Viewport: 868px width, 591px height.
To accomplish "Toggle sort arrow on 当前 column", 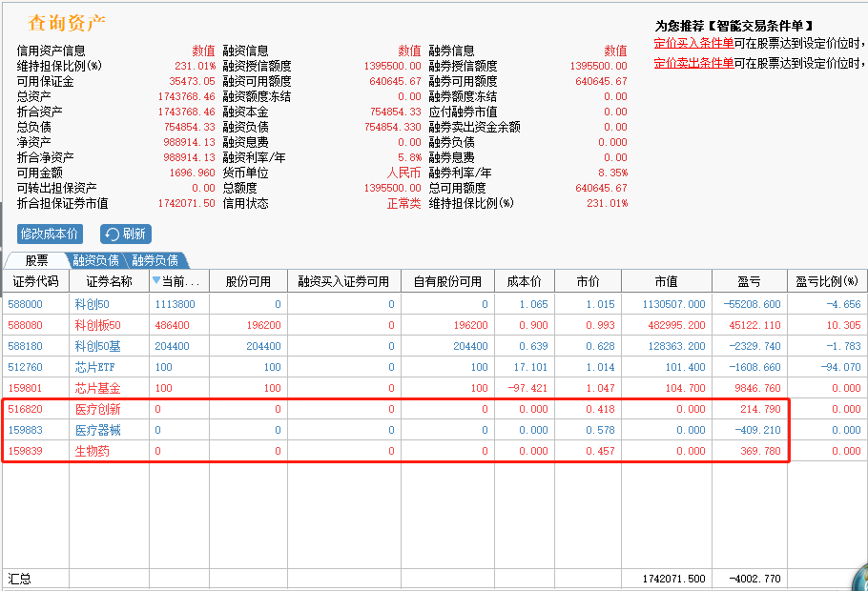I will tap(156, 280).
